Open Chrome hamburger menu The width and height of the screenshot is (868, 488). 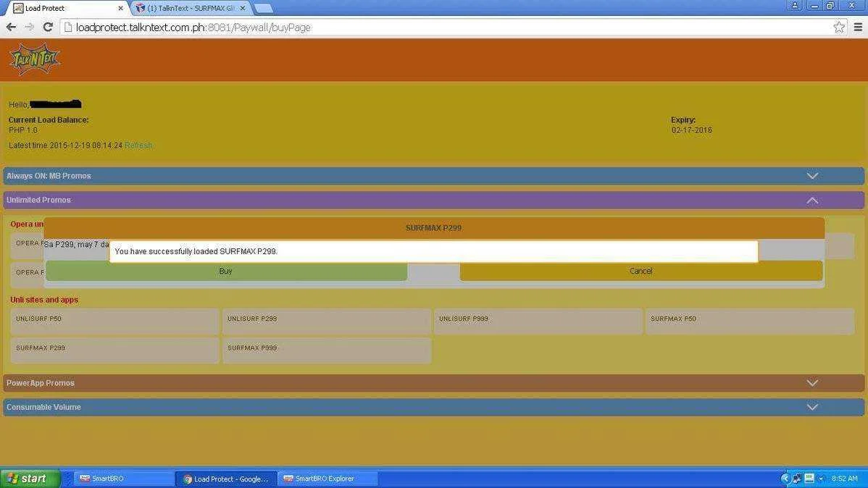click(858, 27)
